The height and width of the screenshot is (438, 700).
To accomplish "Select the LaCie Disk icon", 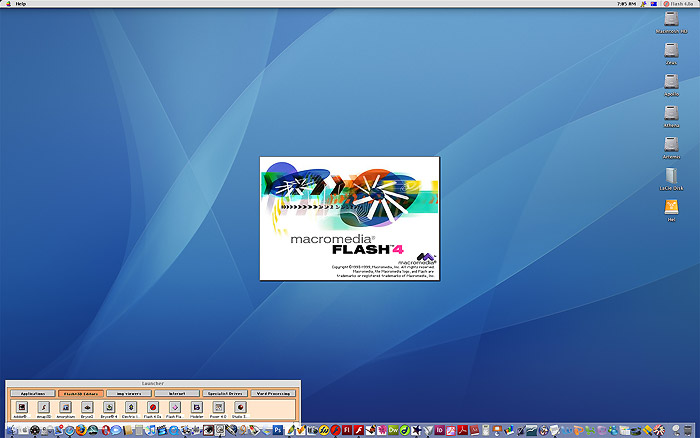I will click(671, 176).
